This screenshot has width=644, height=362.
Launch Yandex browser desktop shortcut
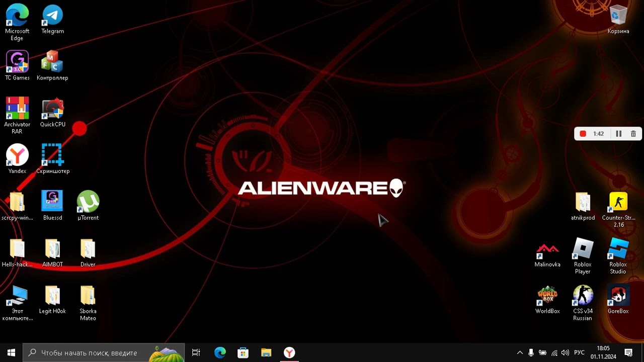[17, 159]
